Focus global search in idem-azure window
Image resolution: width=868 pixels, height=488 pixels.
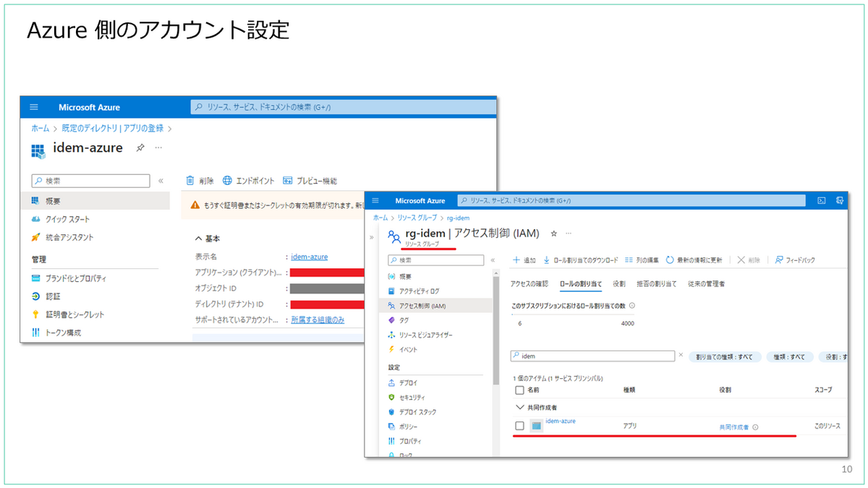344,107
